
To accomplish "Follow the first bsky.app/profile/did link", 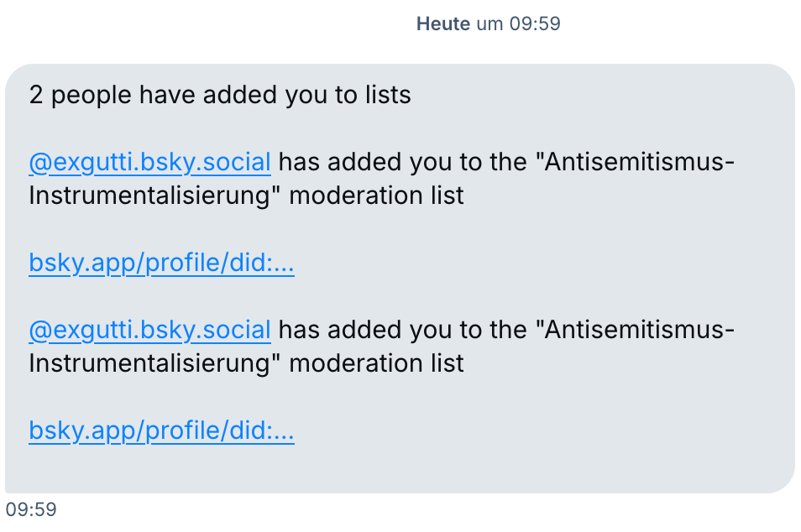I will [x=161, y=263].
